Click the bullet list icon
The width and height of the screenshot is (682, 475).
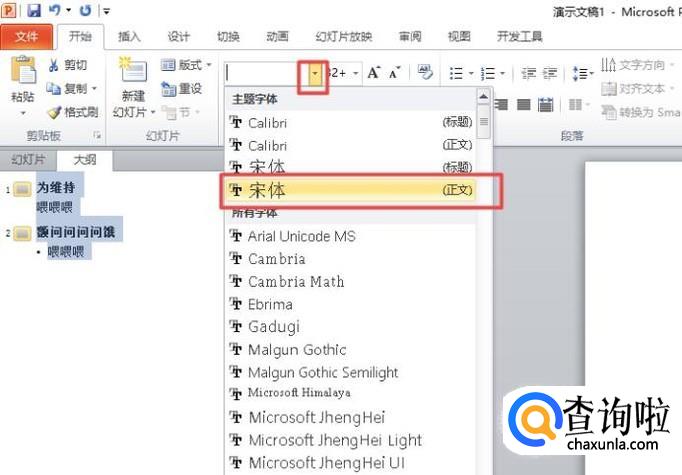tap(456, 73)
